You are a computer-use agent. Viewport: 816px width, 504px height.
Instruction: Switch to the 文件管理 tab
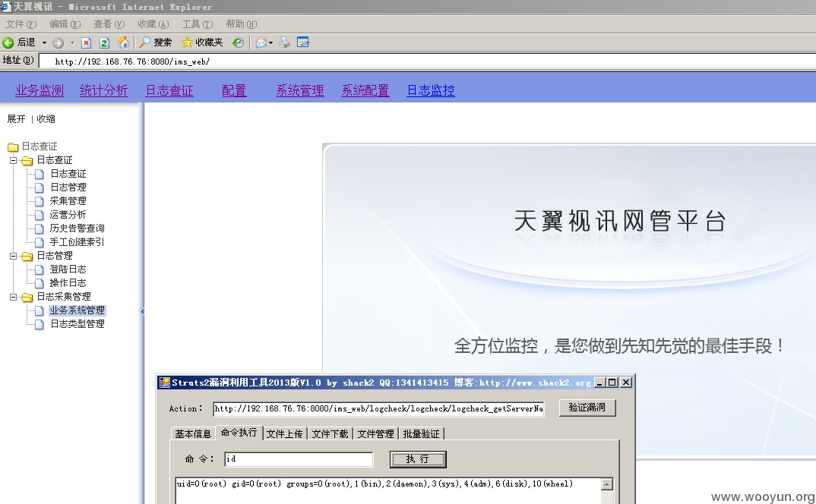pyautogui.click(x=376, y=433)
